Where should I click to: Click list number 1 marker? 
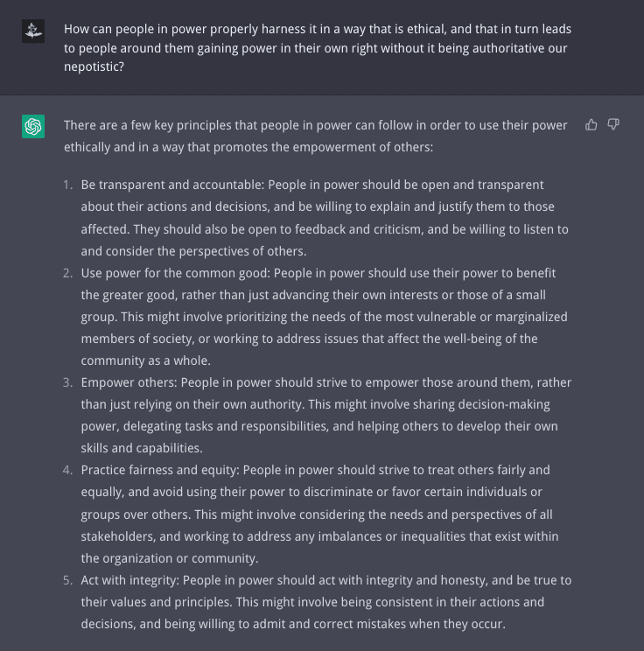point(67,185)
